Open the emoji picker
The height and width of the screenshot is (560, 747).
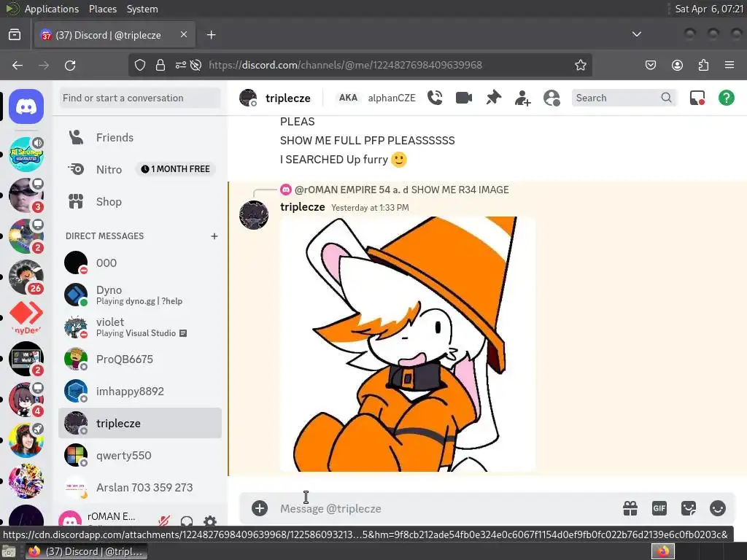pyautogui.click(x=718, y=508)
